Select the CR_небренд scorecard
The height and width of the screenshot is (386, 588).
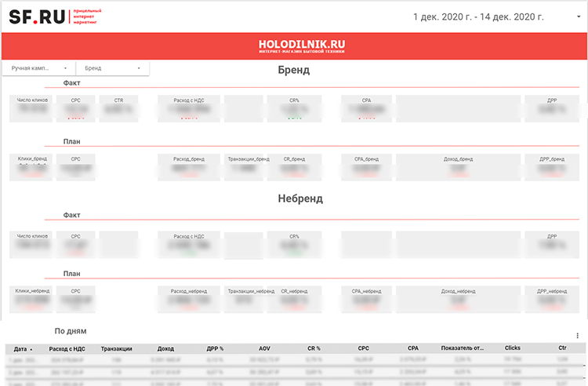click(294, 300)
